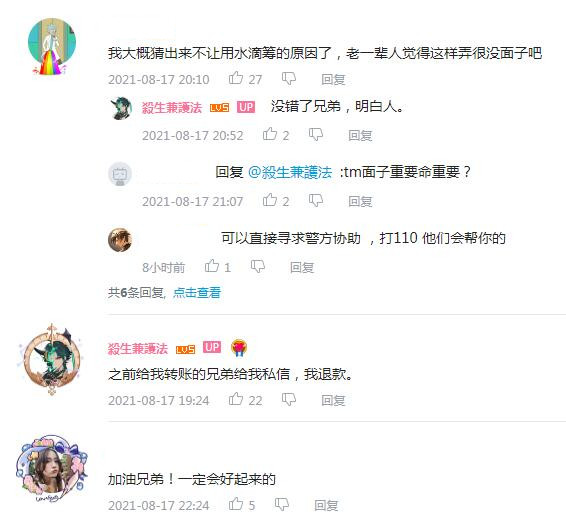Like the refund comment with 22 likes
566x522 pixels.
(236, 399)
